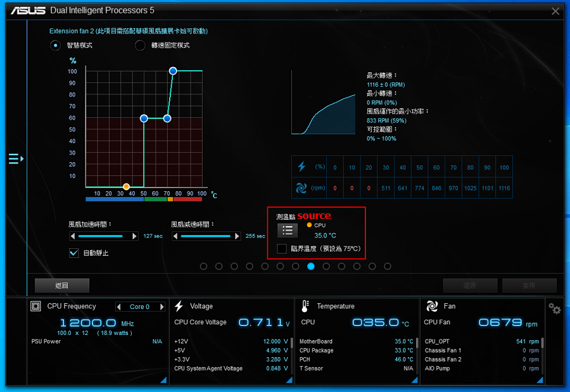The image size is (570, 392).
Task: Click the AIO Pump row
Action: pyautogui.click(x=482, y=369)
